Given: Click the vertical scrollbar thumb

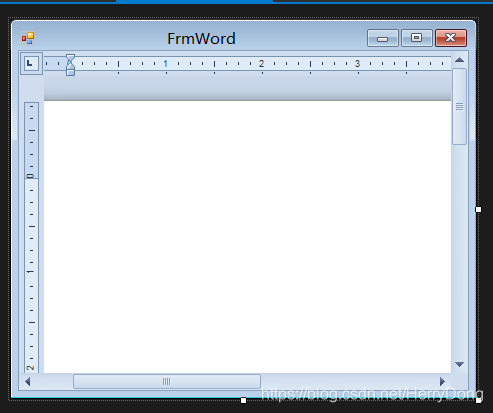Looking at the screenshot, I should pyautogui.click(x=459, y=106).
